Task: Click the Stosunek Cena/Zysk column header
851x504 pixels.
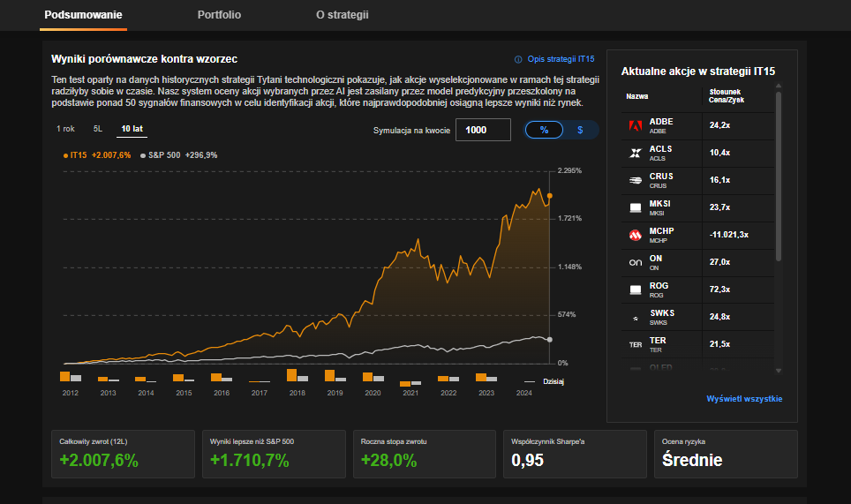Action: point(727,96)
